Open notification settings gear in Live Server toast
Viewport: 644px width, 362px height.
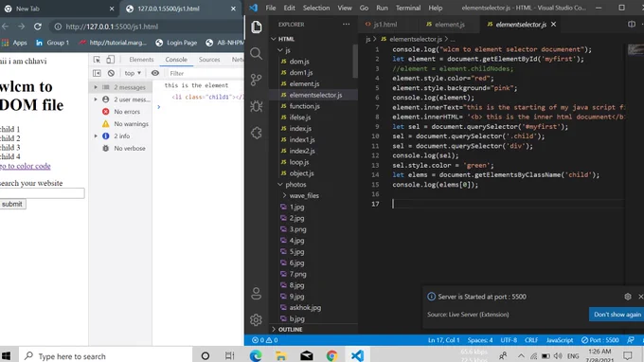click(628, 297)
